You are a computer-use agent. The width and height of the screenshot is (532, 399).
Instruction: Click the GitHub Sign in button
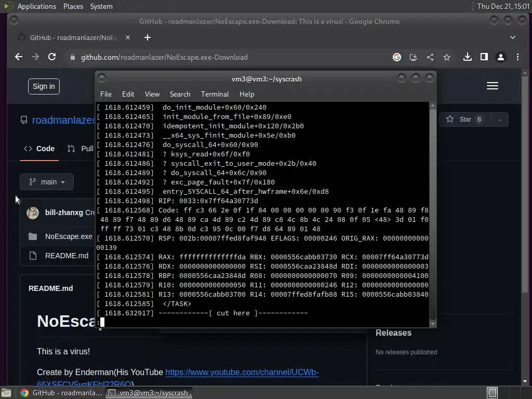pyautogui.click(x=44, y=87)
